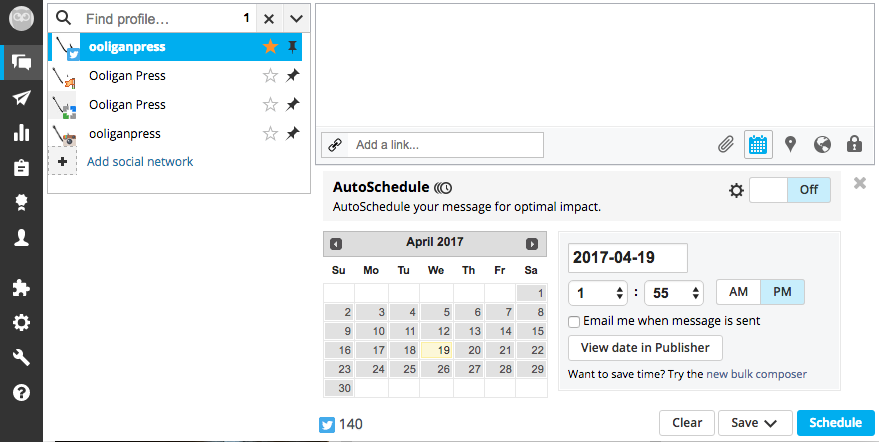Open the hour dropdown showing 1
The width and height of the screenshot is (879, 442).
click(598, 293)
